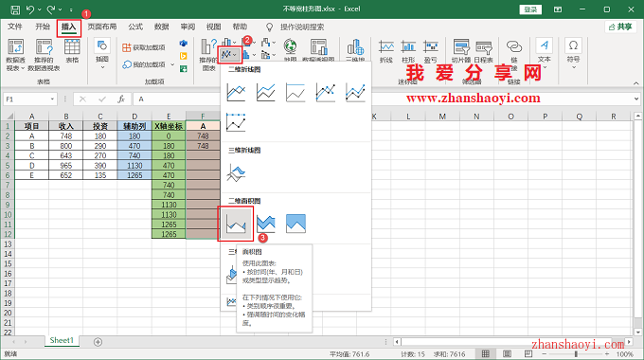Select the 3-D line chart type

pyautogui.click(x=236, y=172)
